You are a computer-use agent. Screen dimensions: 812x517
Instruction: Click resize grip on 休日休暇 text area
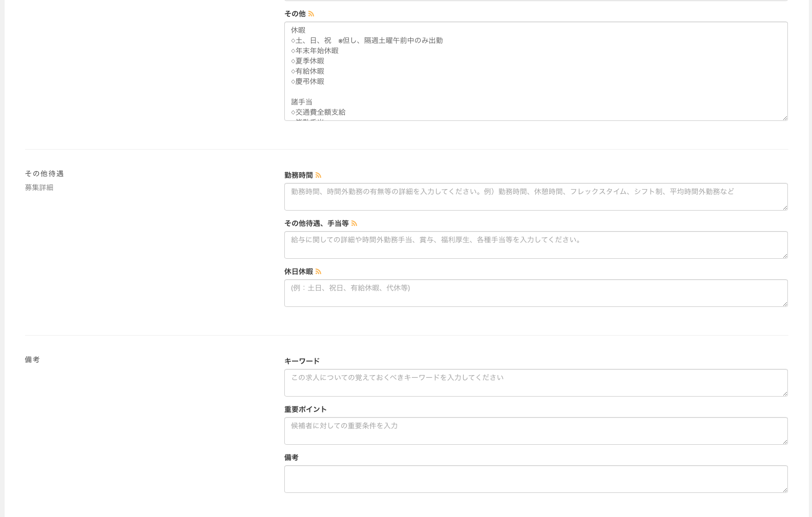[x=784, y=303]
